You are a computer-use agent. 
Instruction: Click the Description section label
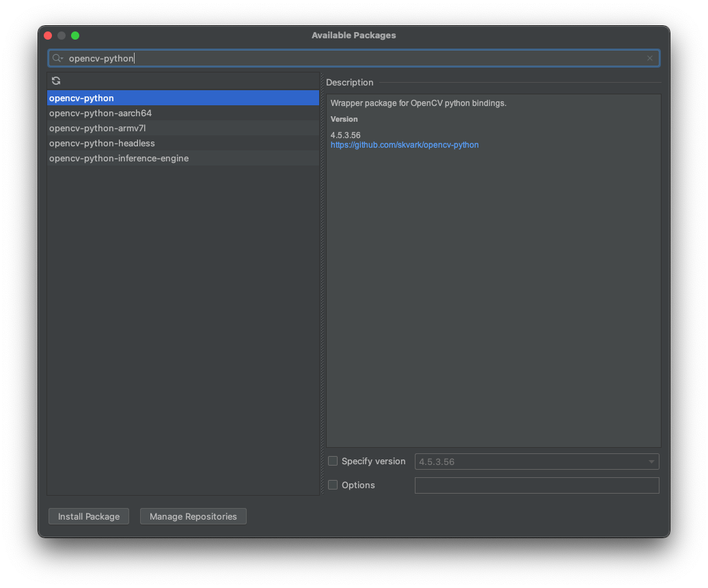click(x=349, y=82)
